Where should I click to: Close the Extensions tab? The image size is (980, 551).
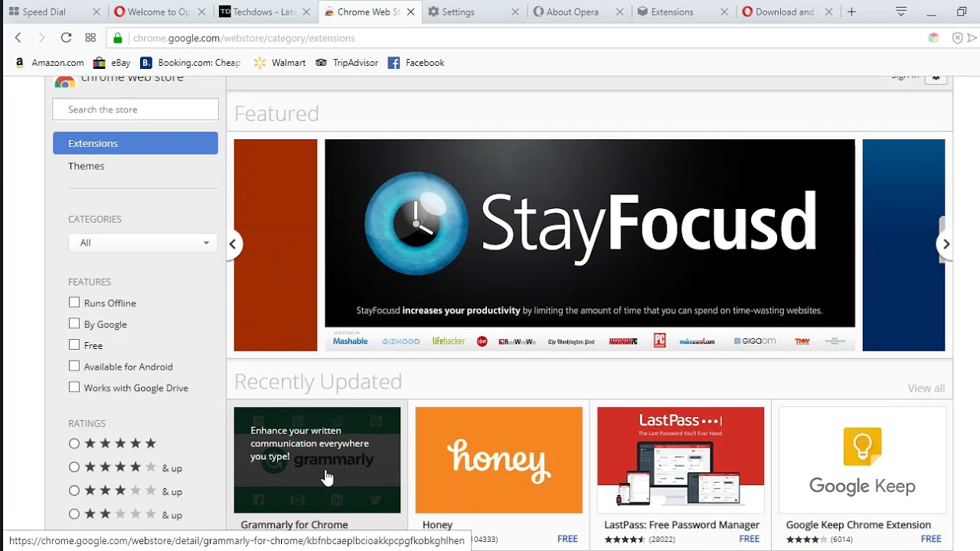click(x=724, y=11)
